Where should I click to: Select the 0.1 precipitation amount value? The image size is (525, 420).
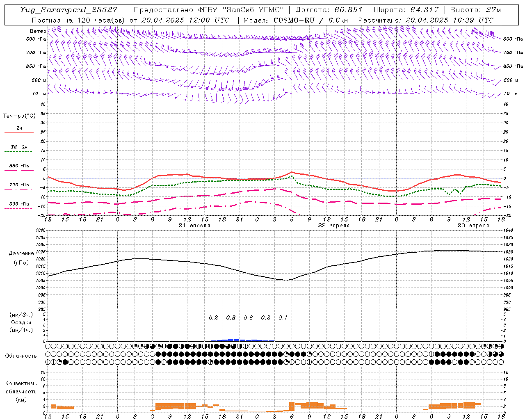tap(283, 317)
